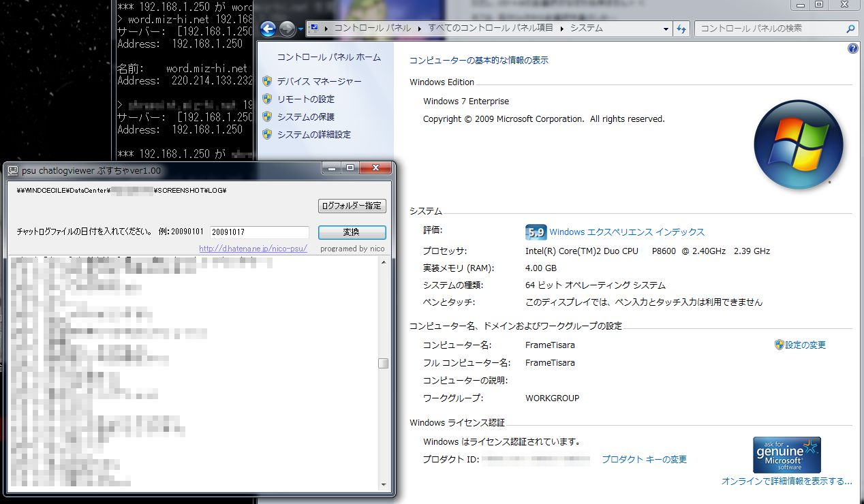Select すべてのコントロール パネル項目 breadcrumb
The image size is (864, 504).
point(491,29)
